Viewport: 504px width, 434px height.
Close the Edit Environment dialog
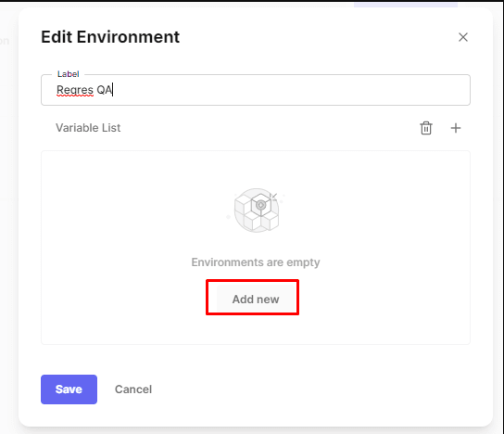click(x=463, y=37)
